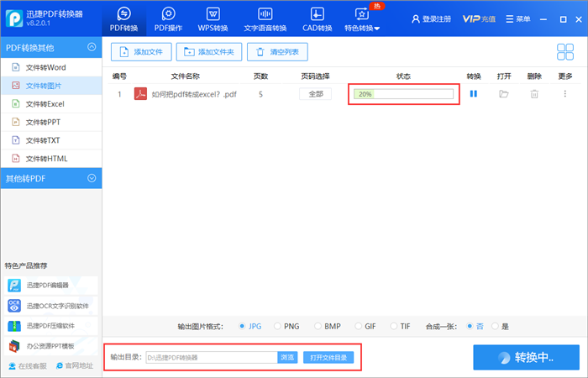This screenshot has width=588, height=378.
Task: Click the 添加文件 button
Action: (x=141, y=52)
